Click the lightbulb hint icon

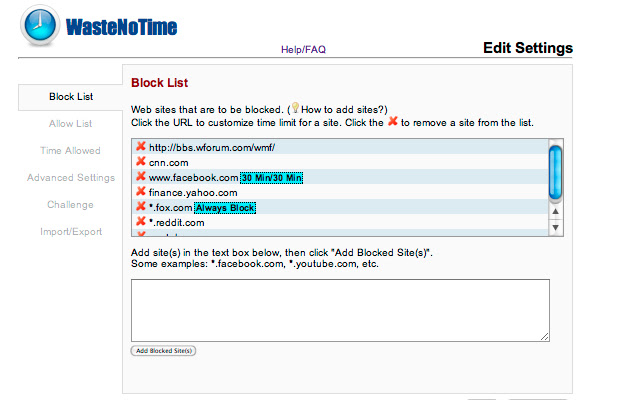pos(295,107)
